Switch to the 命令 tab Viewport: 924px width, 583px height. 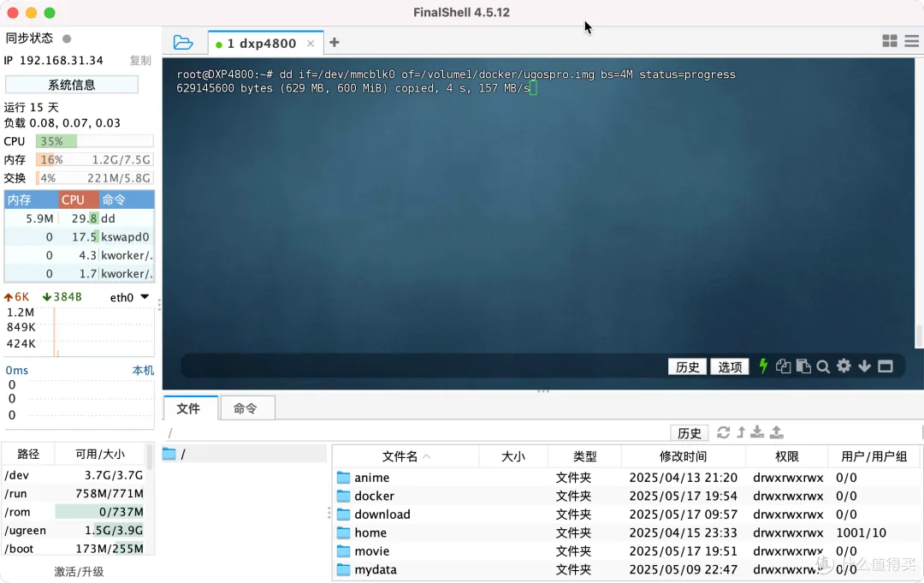246,408
